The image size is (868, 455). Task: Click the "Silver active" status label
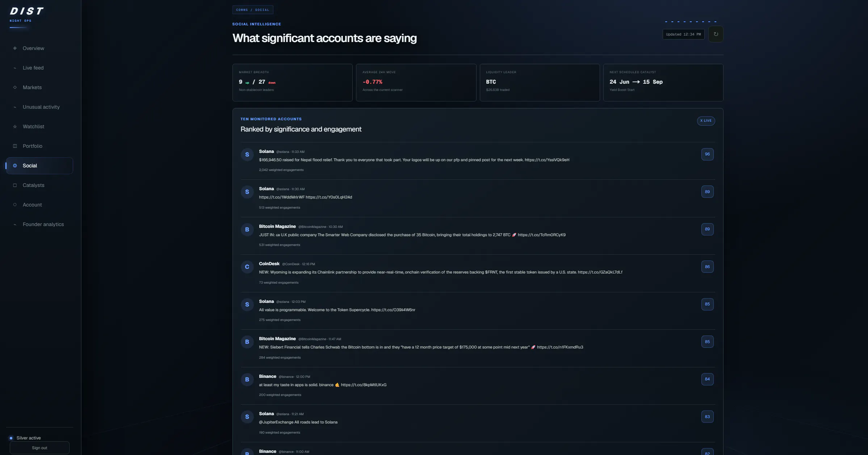pos(29,438)
